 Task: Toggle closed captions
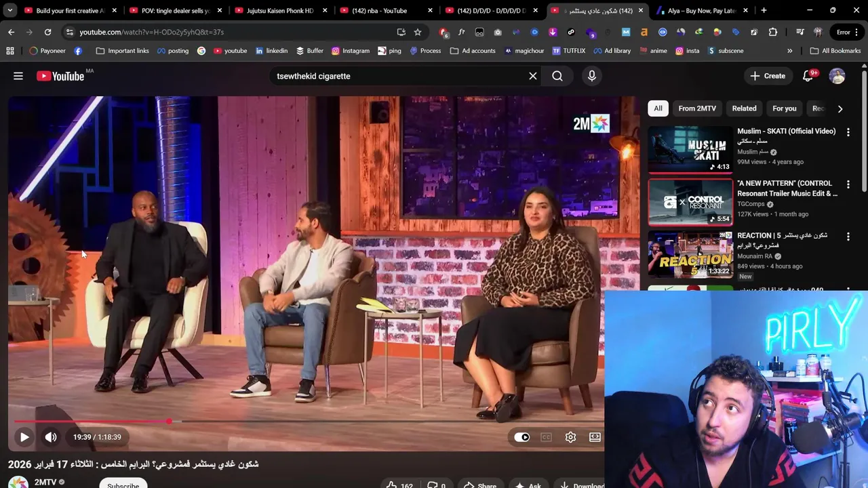[546, 437]
